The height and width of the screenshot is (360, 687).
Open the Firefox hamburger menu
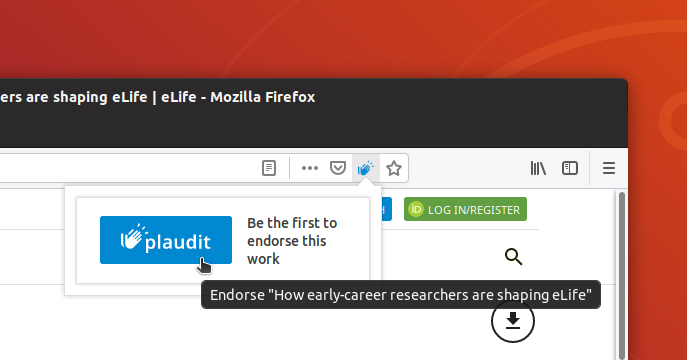tap(609, 168)
